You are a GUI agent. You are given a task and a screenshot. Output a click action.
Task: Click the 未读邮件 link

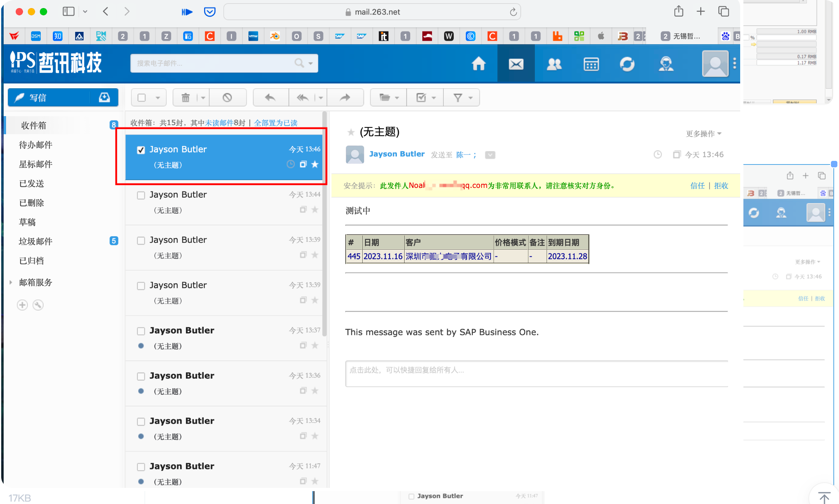219,123
